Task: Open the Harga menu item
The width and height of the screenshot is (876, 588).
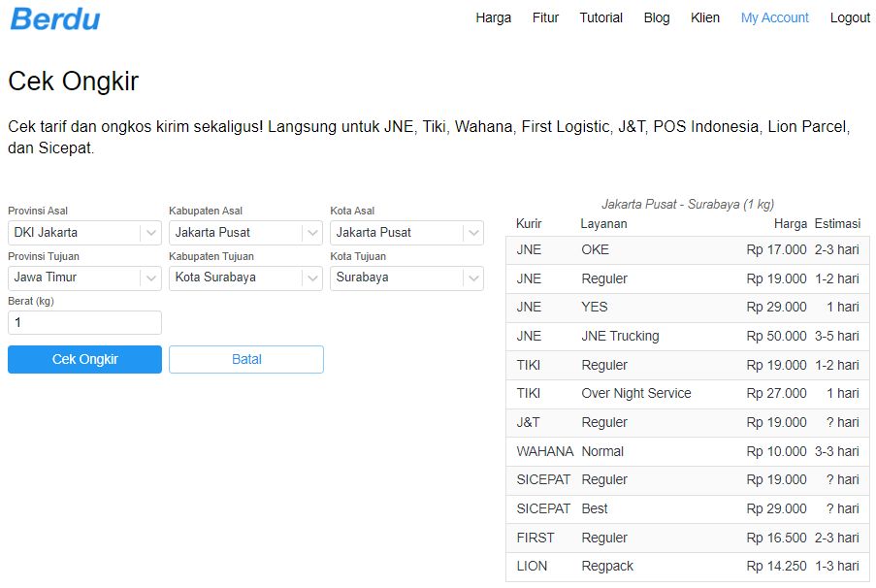Action: pos(494,17)
